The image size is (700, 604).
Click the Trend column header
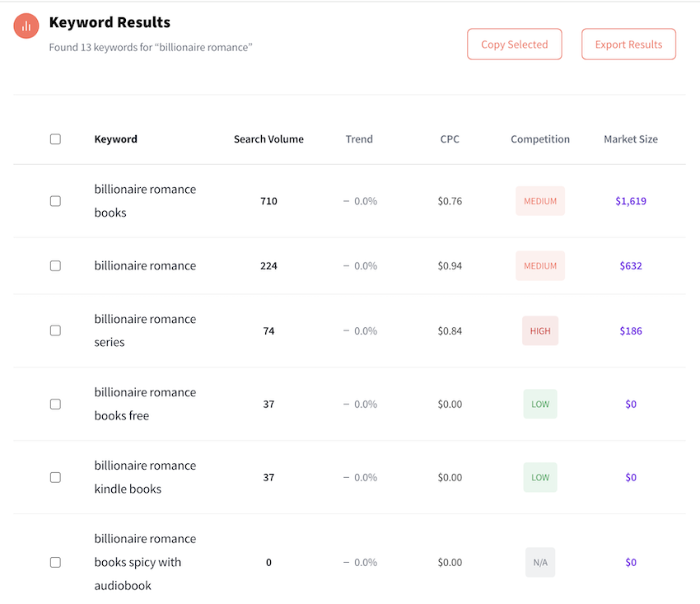[359, 139]
